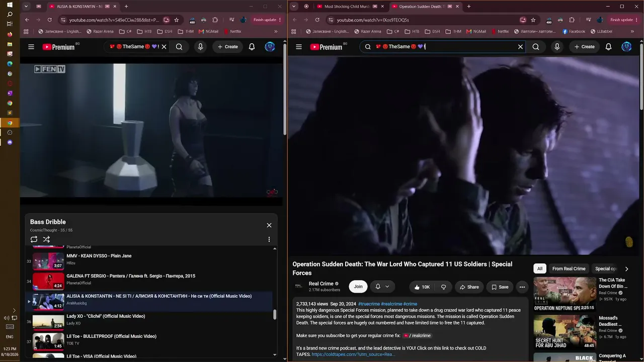Open new tab in right window
This screenshot has height=362, width=644.
pos(468,7)
